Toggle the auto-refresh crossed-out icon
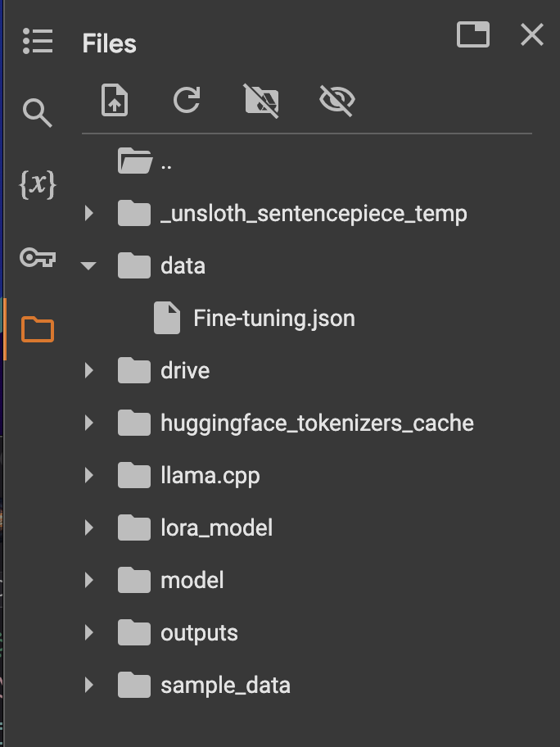Viewport: 560px width, 747px height. pos(264,101)
